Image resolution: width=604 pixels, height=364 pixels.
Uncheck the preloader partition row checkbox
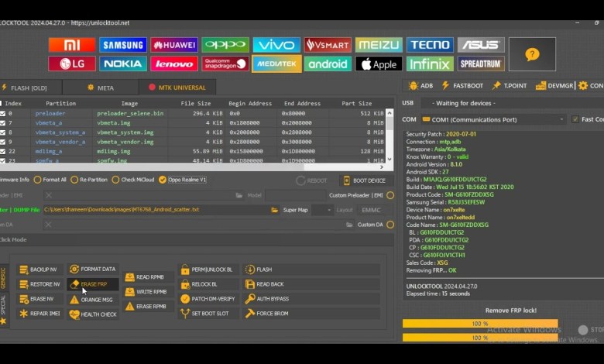click(x=2, y=114)
